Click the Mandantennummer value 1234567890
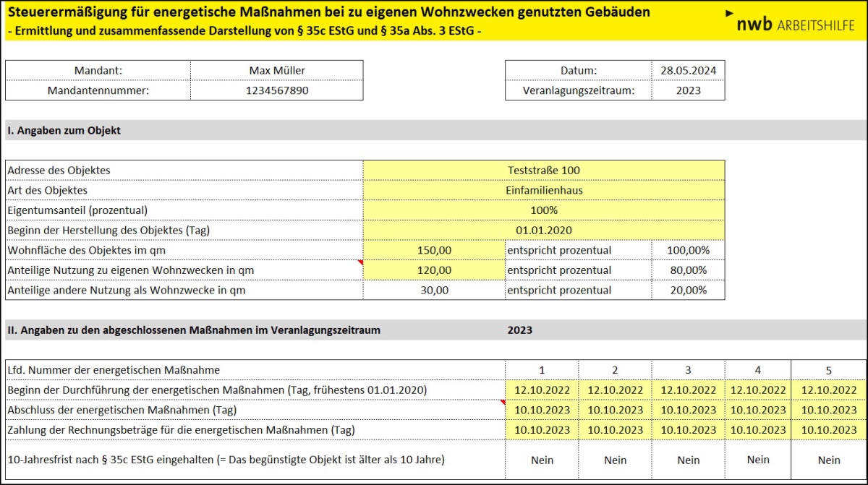The image size is (868, 485). tap(276, 90)
